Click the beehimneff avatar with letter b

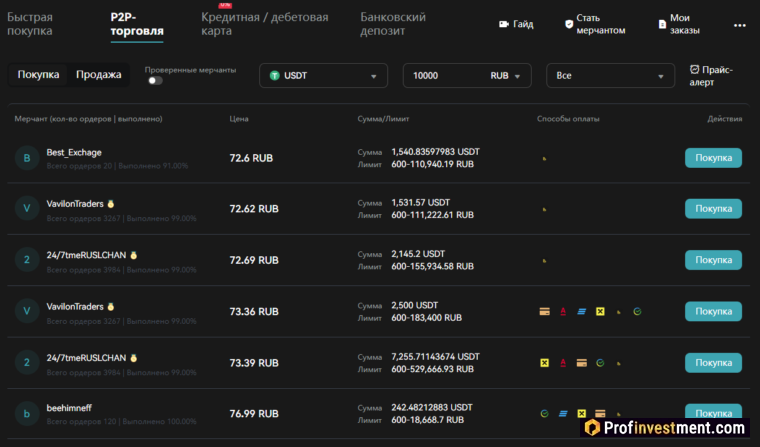27,414
